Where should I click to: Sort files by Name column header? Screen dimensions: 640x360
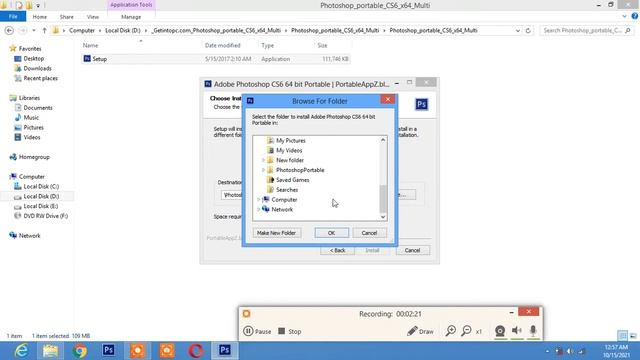click(x=90, y=45)
